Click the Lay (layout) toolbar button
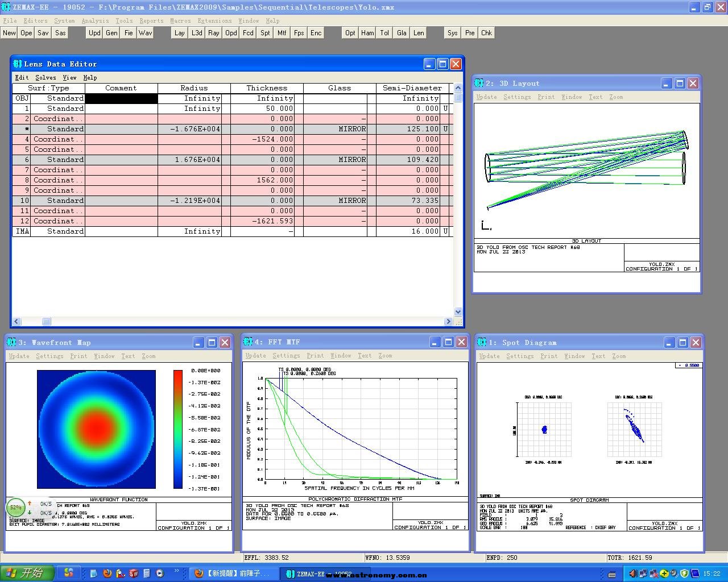Screen dimensions: 728x582 click(x=180, y=33)
